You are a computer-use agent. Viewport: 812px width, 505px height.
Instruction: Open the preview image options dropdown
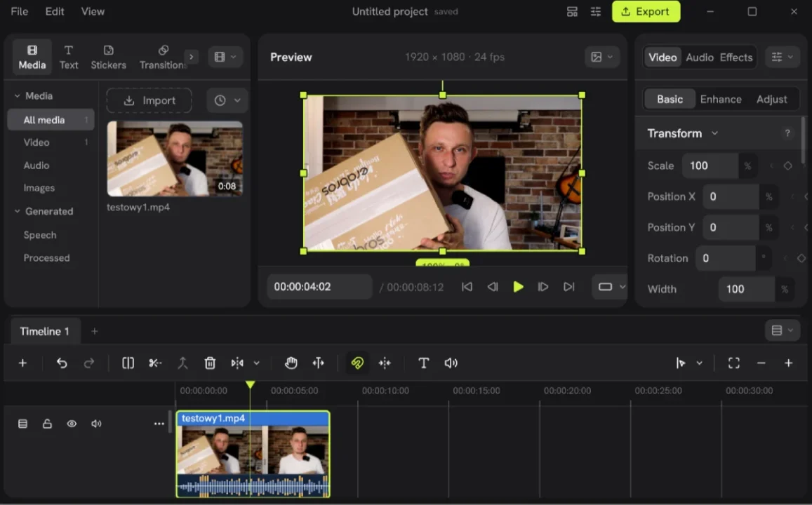(601, 57)
